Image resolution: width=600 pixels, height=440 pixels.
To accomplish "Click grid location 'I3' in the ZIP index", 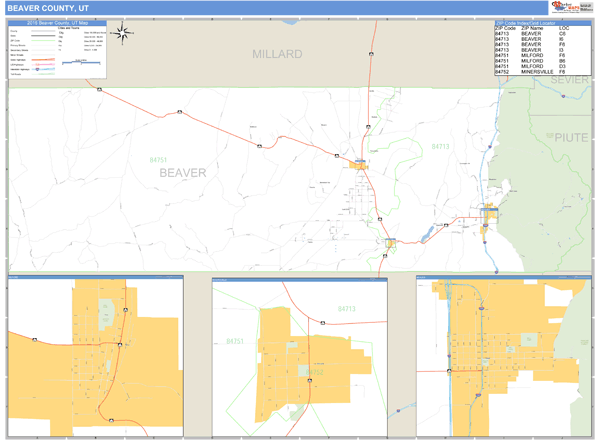I will pyautogui.click(x=561, y=50).
